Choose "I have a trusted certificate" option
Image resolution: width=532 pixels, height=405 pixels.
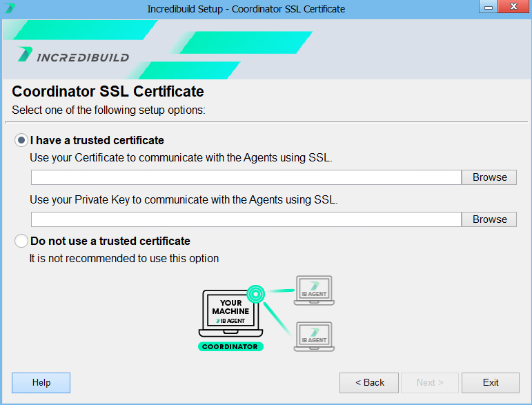click(21, 140)
